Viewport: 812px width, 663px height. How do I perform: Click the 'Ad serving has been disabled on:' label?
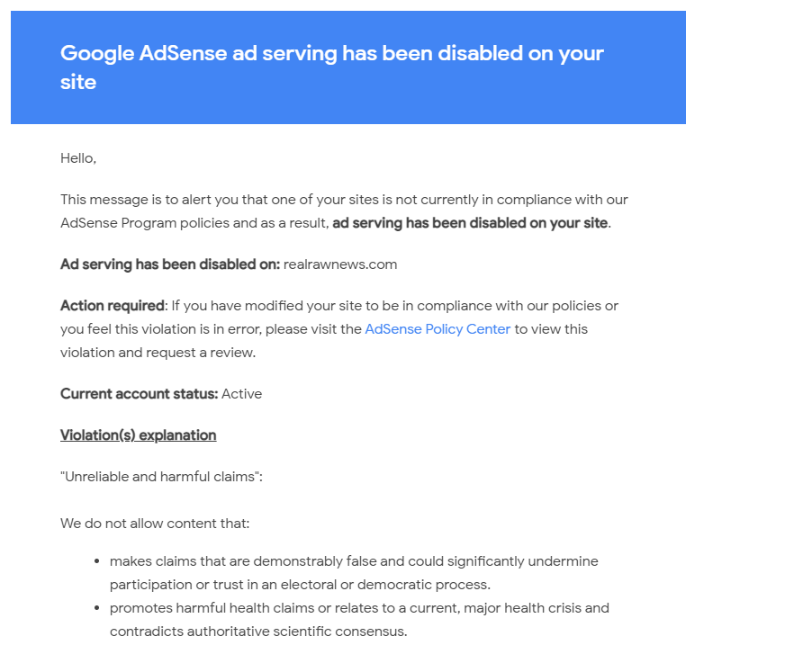(x=170, y=264)
